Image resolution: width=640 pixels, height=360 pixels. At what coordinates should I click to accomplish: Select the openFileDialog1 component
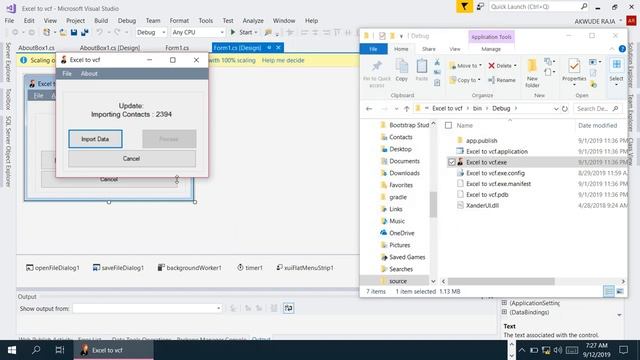[53, 268]
